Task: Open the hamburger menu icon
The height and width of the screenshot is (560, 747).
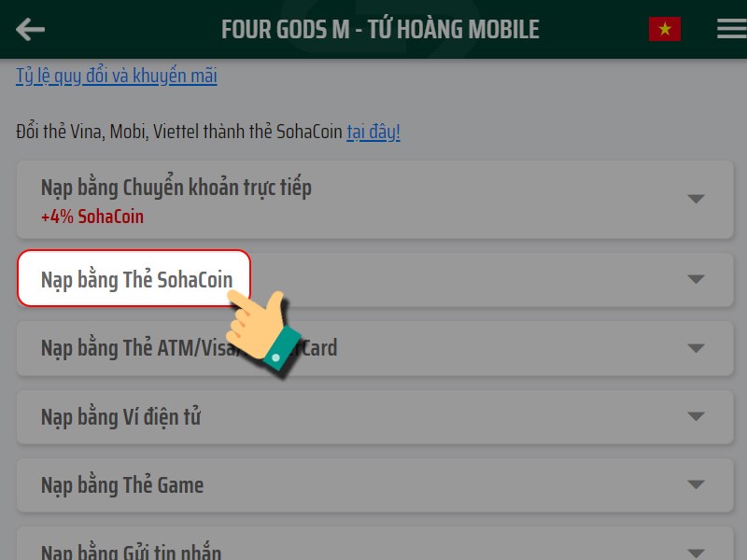Action: tap(731, 30)
